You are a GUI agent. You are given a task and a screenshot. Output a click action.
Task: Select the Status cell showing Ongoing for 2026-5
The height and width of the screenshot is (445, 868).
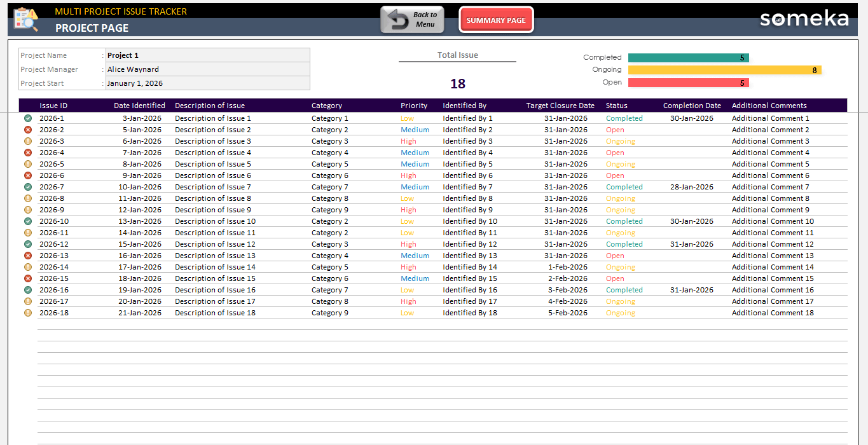point(620,164)
